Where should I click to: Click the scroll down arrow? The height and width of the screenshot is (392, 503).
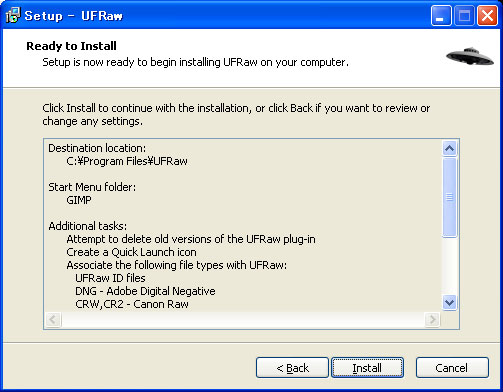coord(450,303)
